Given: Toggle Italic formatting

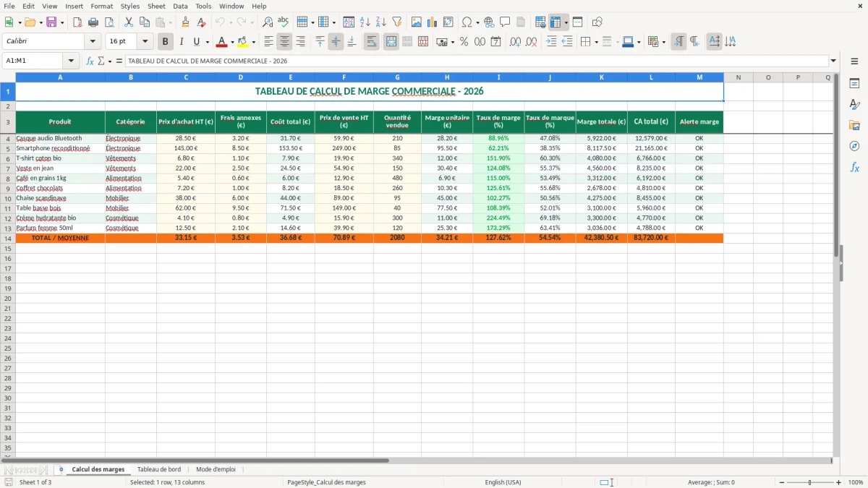Looking at the screenshot, I should [182, 42].
